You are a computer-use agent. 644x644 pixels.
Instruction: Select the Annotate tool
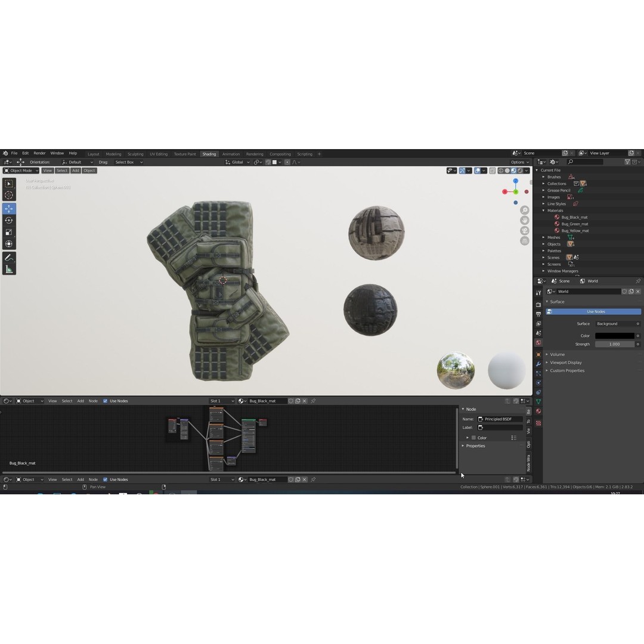click(x=9, y=258)
